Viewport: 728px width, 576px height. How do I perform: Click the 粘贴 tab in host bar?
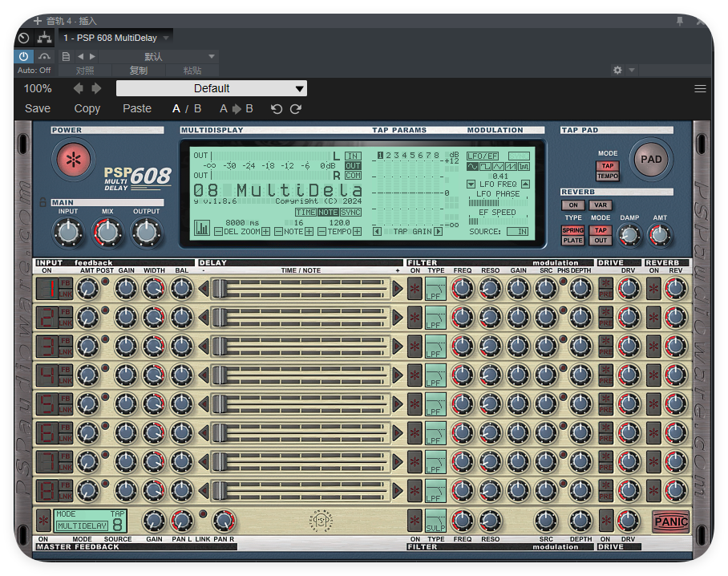tap(192, 71)
